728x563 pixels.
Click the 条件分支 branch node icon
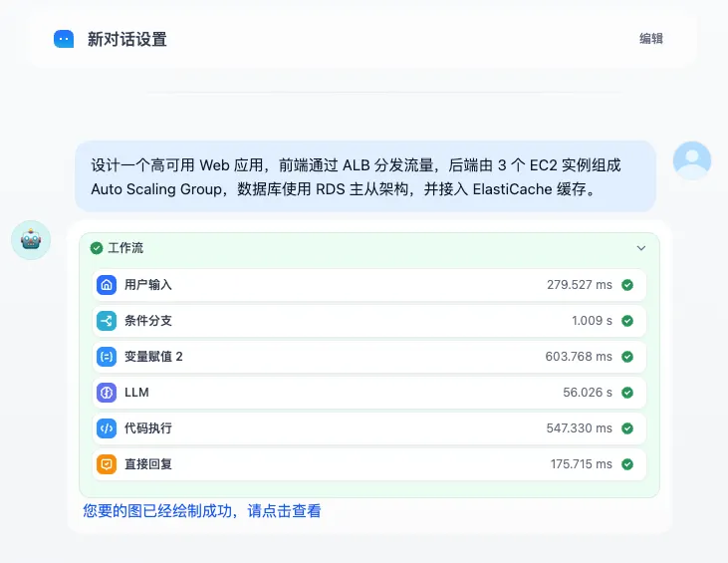click(107, 321)
